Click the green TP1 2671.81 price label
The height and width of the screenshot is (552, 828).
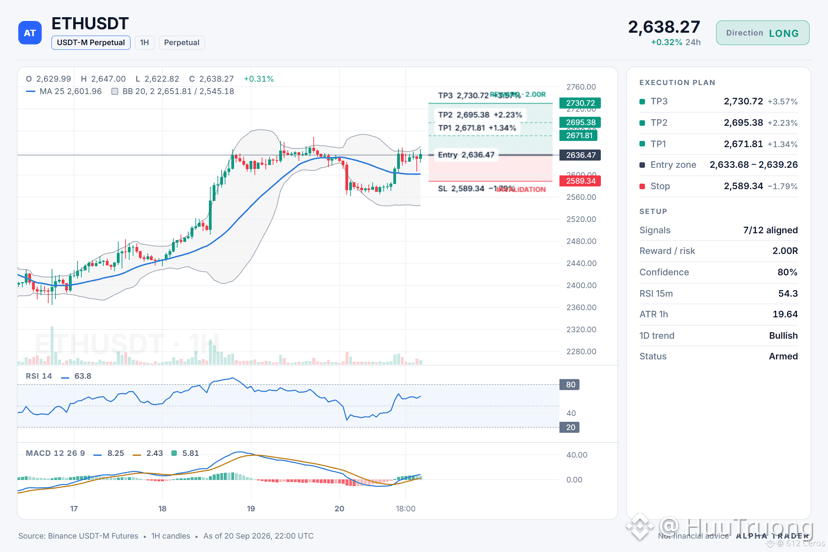(579, 135)
